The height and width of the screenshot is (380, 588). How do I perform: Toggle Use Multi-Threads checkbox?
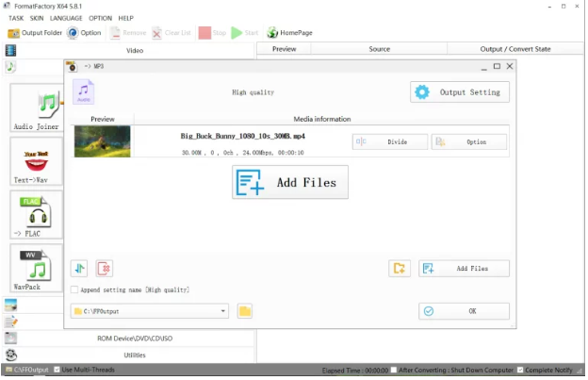(57, 371)
